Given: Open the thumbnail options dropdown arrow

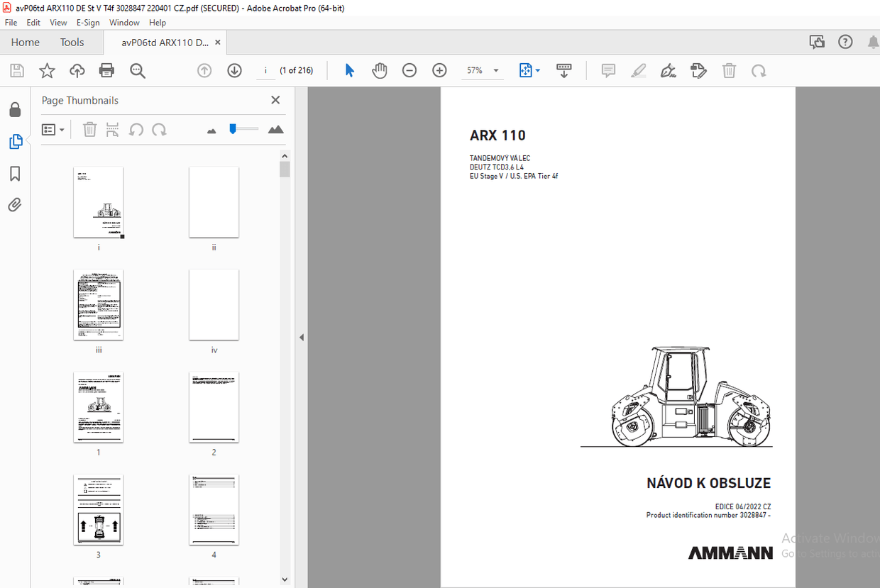Looking at the screenshot, I should [60, 129].
